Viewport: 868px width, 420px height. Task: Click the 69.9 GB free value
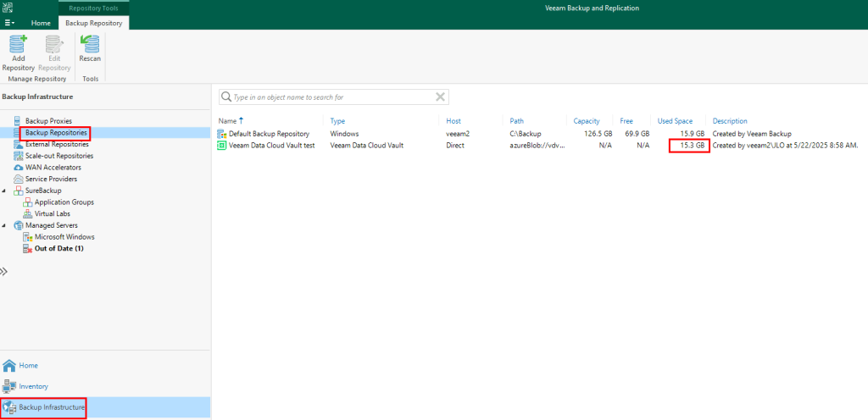click(637, 134)
